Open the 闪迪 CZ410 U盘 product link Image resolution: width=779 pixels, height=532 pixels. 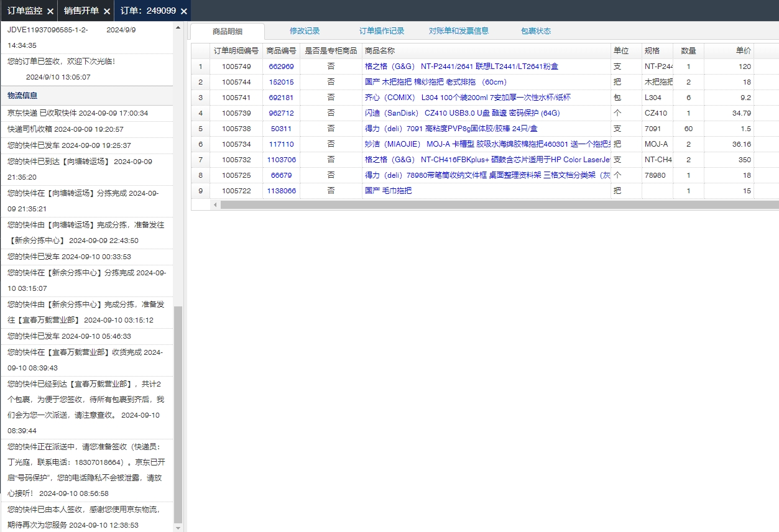(463, 113)
